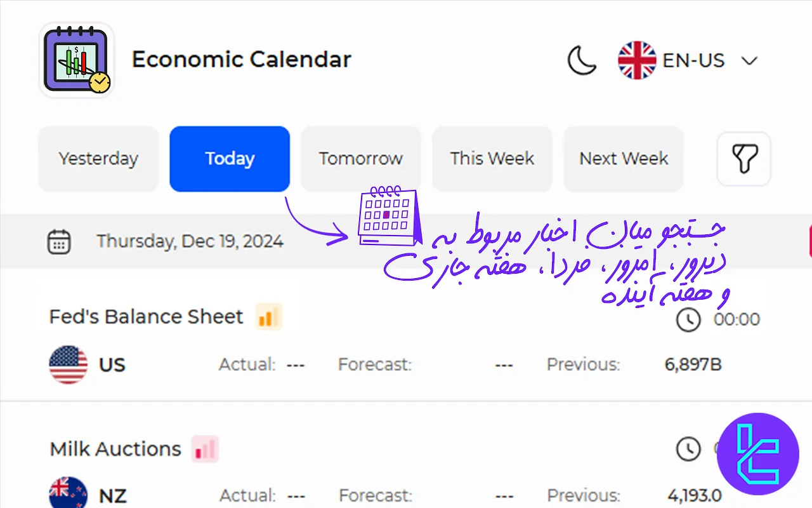Click the UK flag next to EN-US
Viewport: 812px width, 508px height.
[636, 60]
